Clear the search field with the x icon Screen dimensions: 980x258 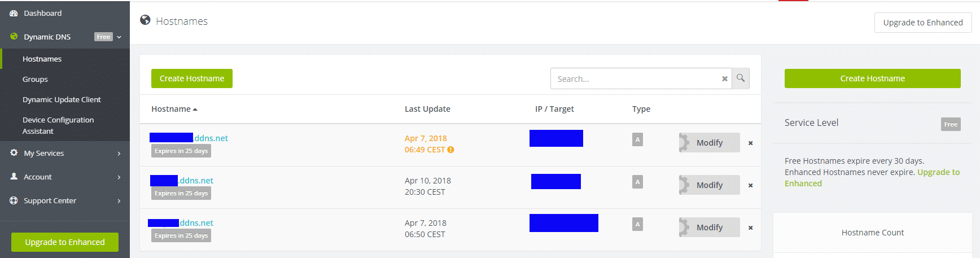tap(724, 79)
